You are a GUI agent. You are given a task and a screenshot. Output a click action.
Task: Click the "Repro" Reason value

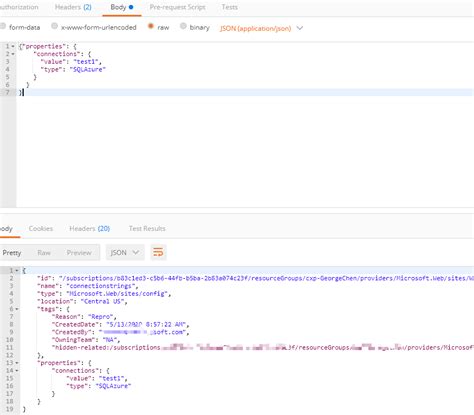pyautogui.click(x=101, y=317)
